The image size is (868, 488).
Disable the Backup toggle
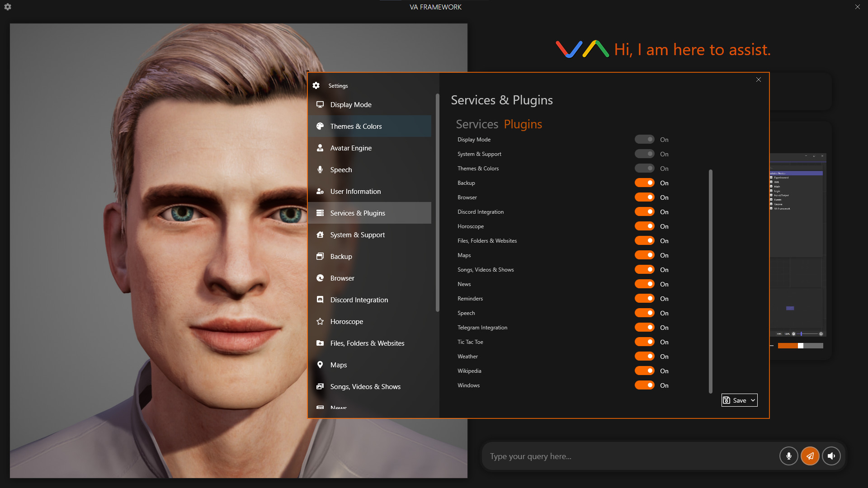coord(645,183)
